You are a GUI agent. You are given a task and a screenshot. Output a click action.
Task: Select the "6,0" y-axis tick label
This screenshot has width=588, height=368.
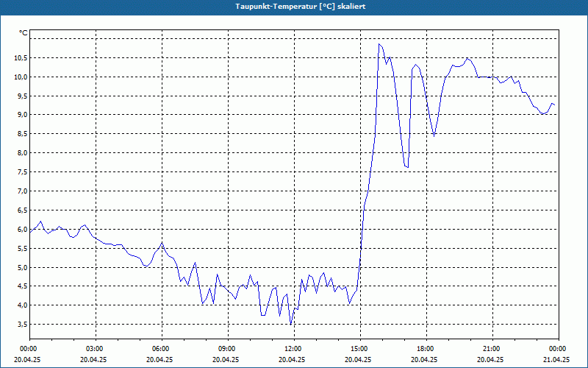tap(22, 230)
